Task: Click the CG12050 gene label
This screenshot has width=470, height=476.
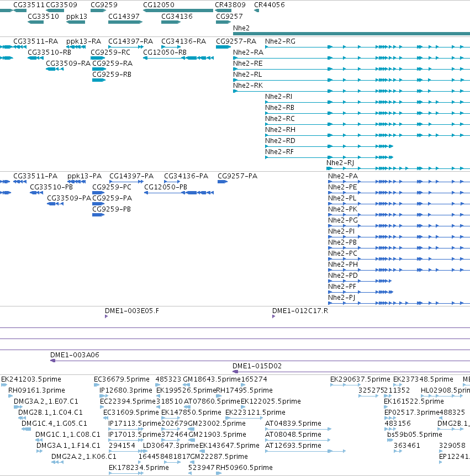Action: click(159, 5)
